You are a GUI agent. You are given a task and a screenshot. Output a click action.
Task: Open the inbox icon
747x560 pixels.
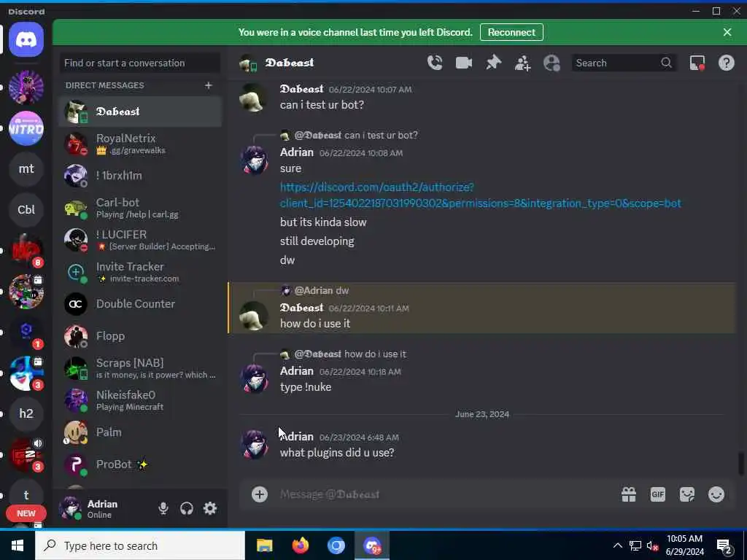pos(697,63)
